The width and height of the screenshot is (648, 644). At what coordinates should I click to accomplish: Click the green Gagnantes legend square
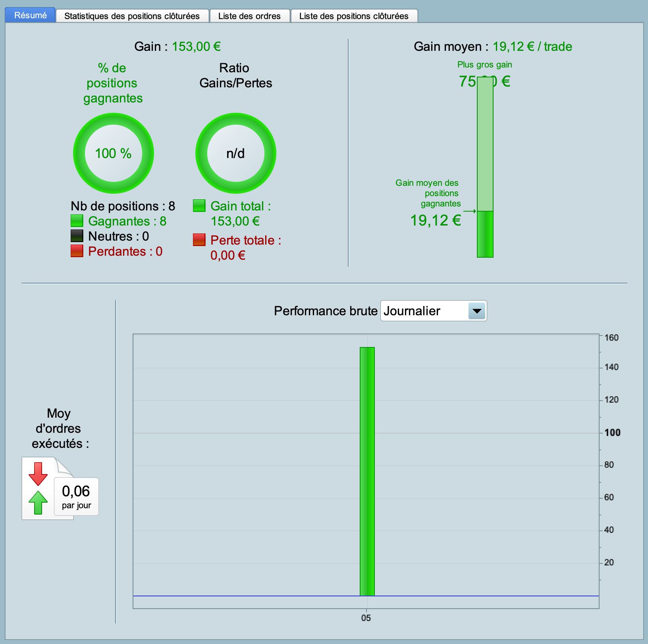(77, 221)
